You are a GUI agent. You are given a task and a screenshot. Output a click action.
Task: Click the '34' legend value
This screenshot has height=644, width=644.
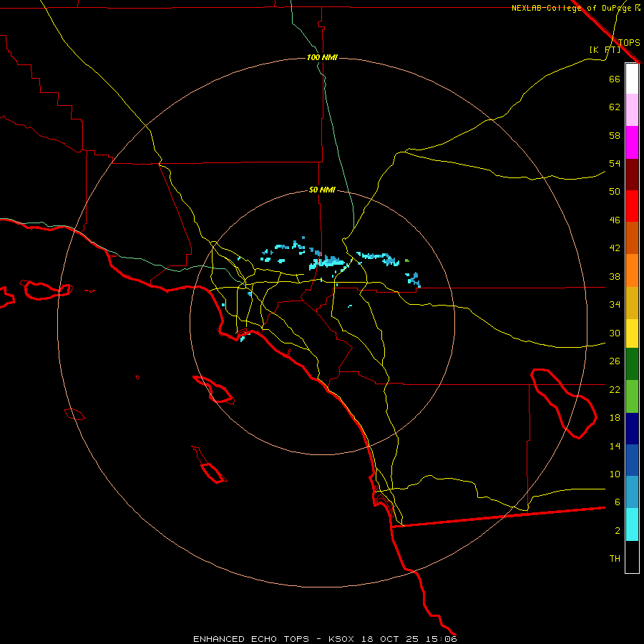[615, 305]
